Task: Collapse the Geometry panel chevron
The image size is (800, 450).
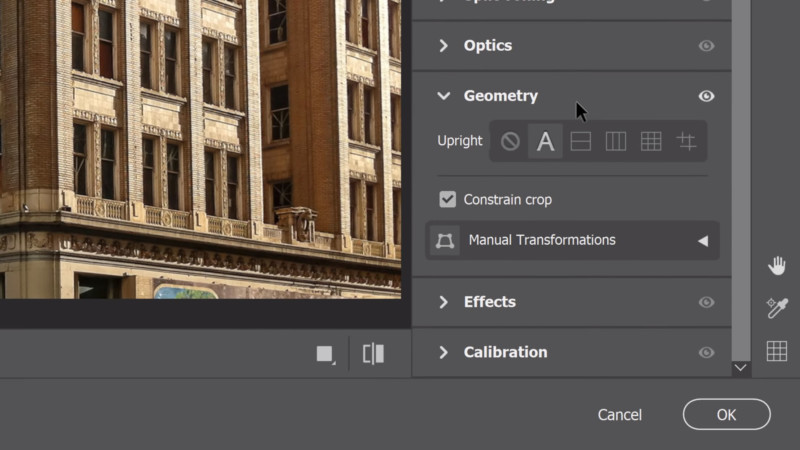Action: [x=443, y=96]
